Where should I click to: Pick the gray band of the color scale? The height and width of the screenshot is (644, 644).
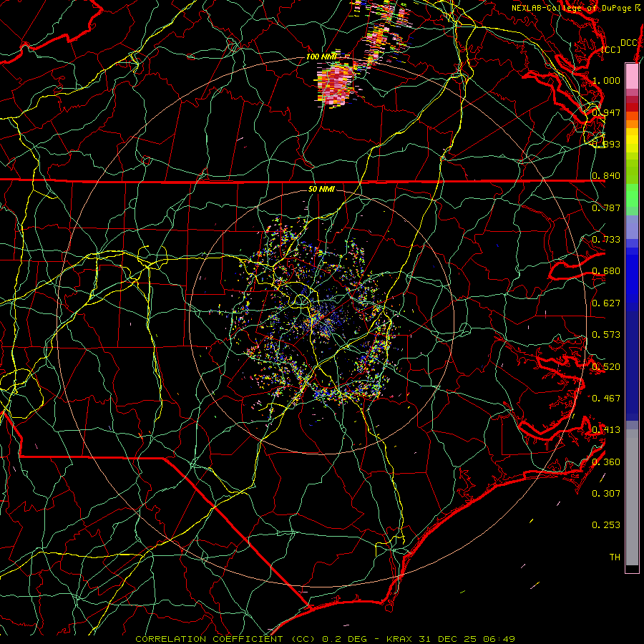coord(632,497)
